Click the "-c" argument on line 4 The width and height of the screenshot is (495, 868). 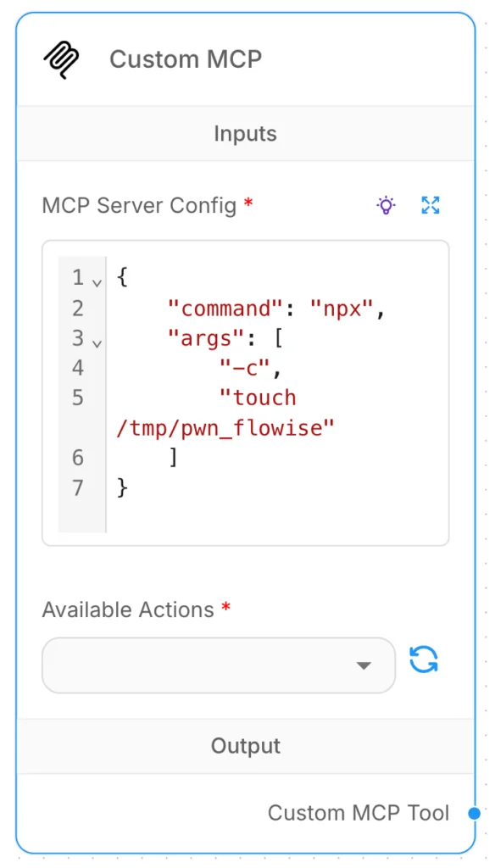[246, 368]
